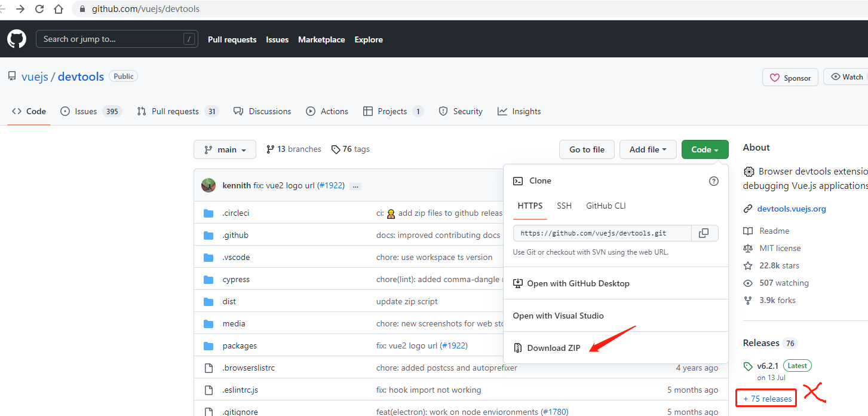Open the Readme link in About
This screenshot has width=868, height=416.
(x=767, y=231)
